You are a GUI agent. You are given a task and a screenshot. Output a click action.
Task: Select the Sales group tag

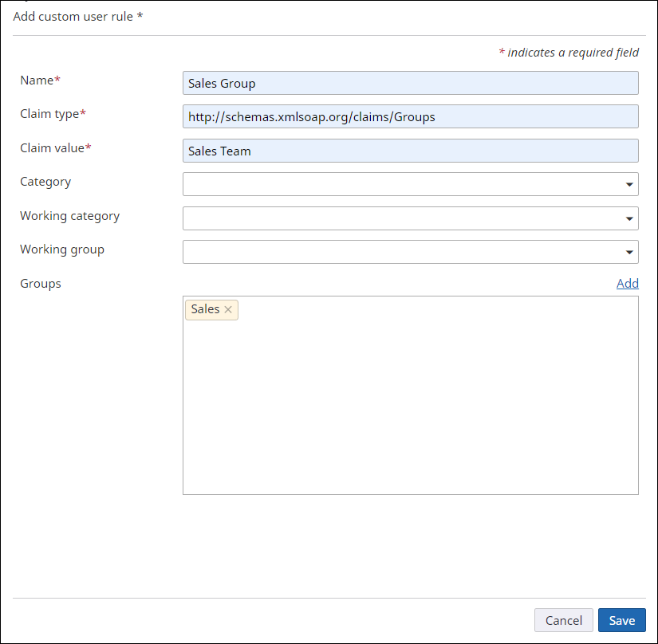click(x=206, y=309)
